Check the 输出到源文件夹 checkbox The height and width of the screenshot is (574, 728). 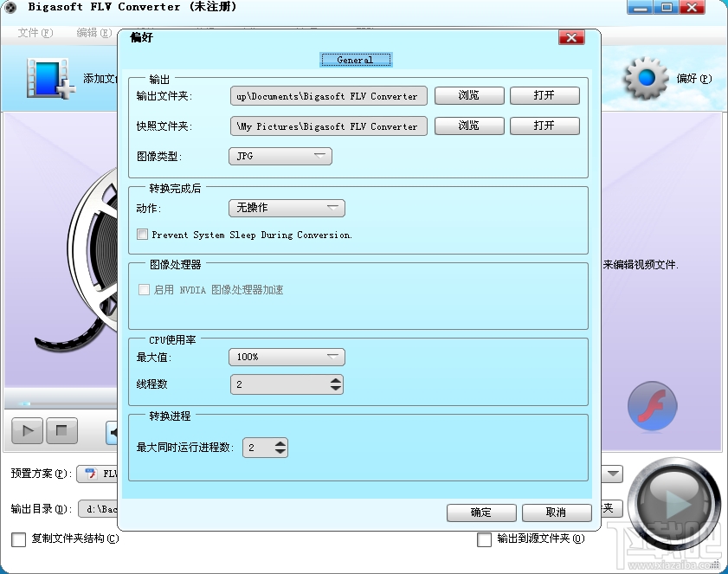click(x=485, y=539)
